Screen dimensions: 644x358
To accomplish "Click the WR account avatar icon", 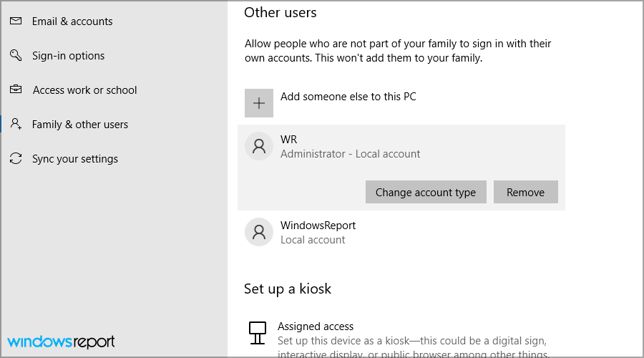I will pos(258,147).
